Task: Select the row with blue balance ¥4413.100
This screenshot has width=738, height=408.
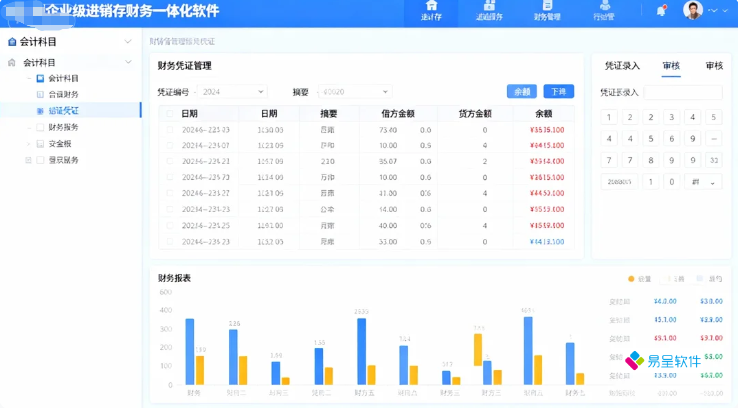Action: [169, 242]
